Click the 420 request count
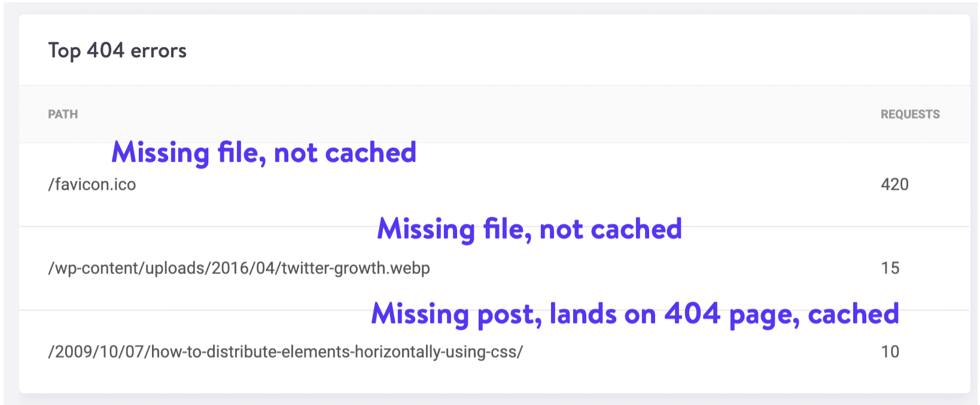The image size is (980, 405). [894, 184]
